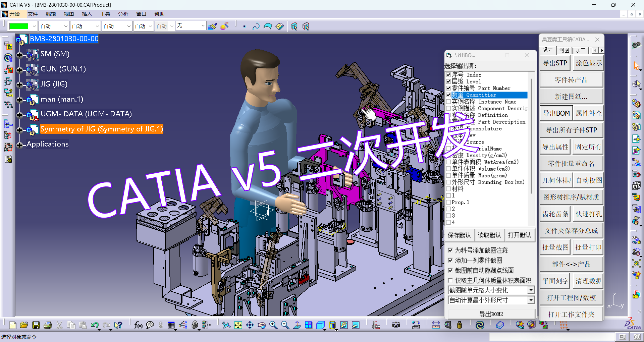Click the 保存默认 button
644x342 pixels.
459,235
